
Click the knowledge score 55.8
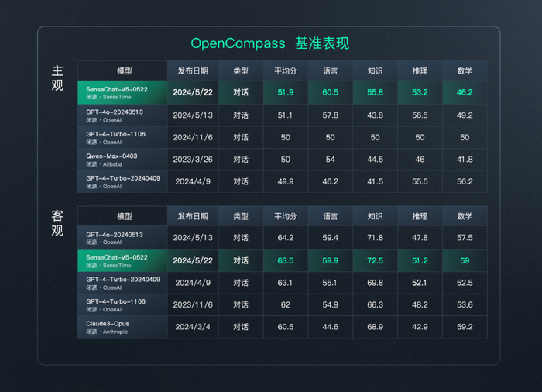tap(375, 92)
